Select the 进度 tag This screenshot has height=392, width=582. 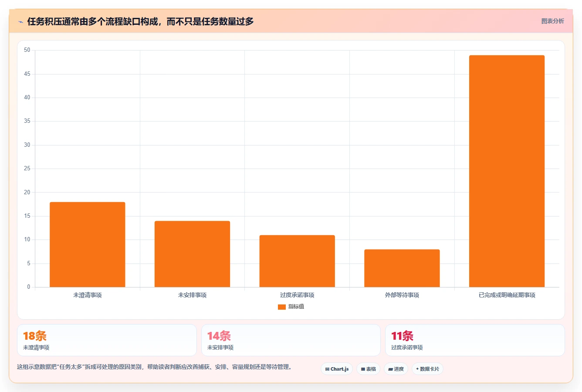point(396,369)
